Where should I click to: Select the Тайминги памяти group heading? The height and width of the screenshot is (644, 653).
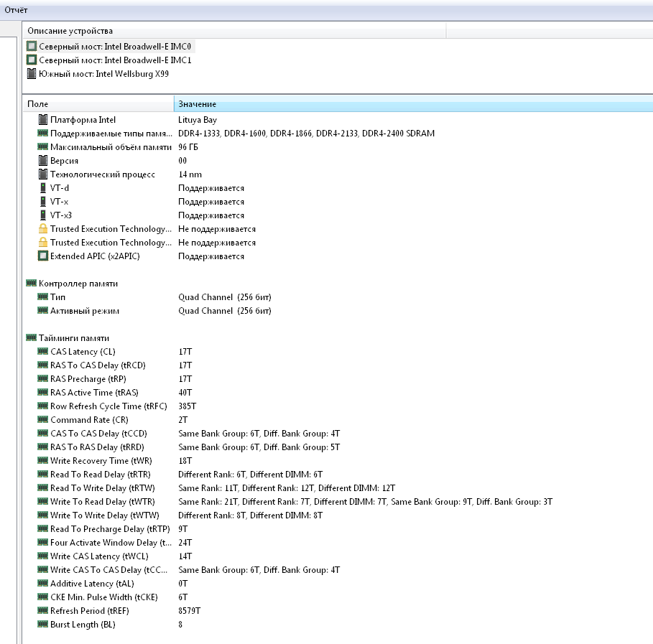click(x=74, y=338)
